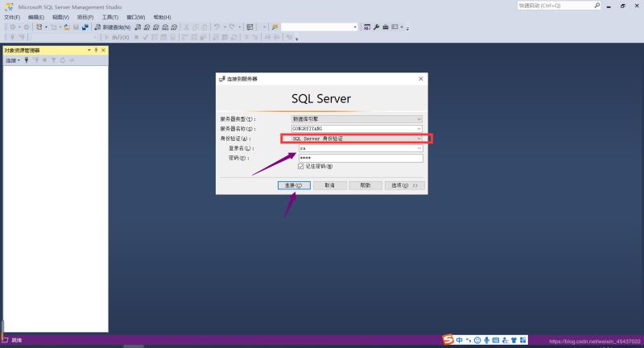Click the filter icon in Object Explorer

coord(53,60)
